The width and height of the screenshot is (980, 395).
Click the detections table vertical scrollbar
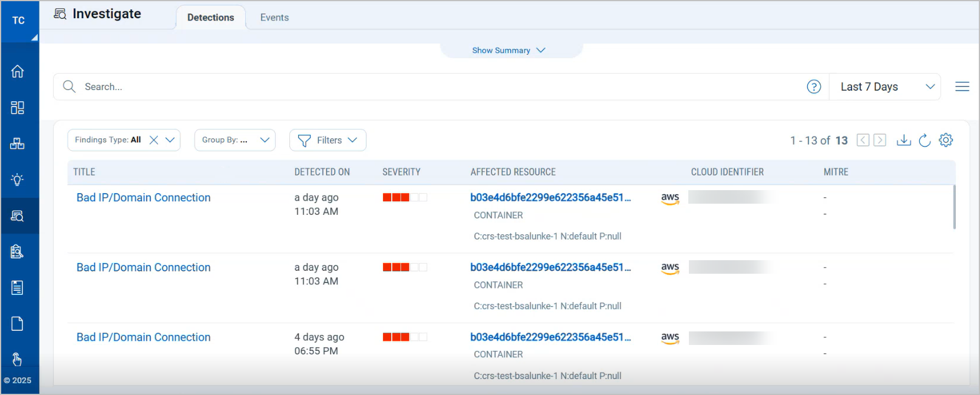954,207
